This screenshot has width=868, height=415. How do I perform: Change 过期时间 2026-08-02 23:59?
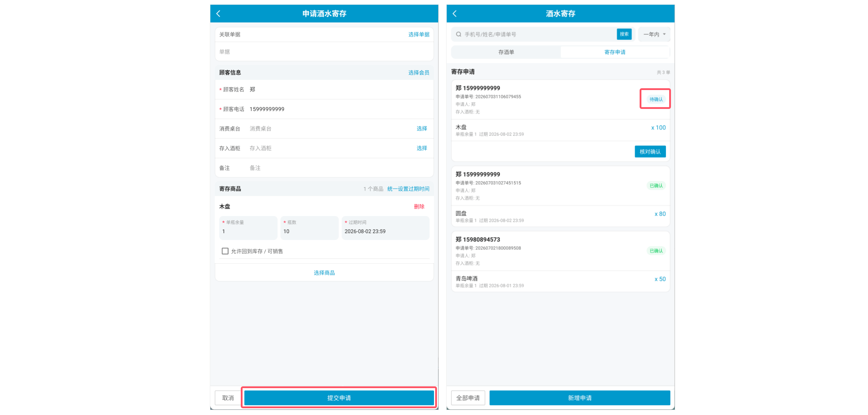tap(386, 228)
